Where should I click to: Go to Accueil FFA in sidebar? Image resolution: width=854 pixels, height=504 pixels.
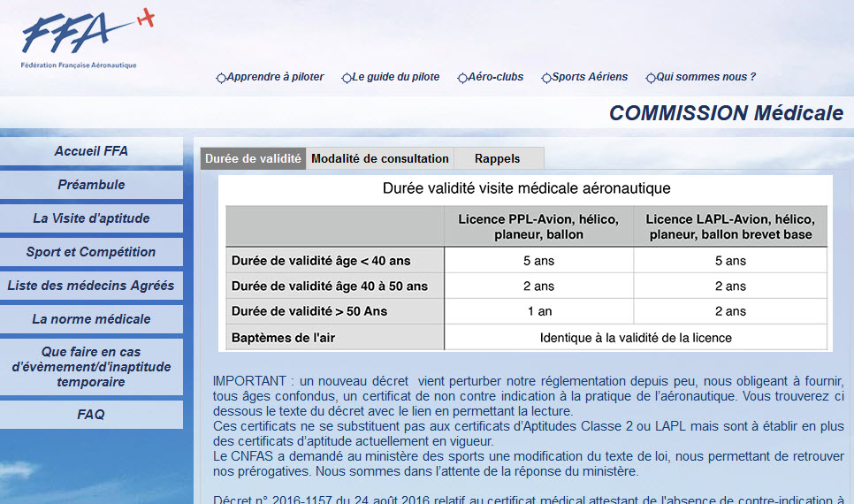click(91, 151)
